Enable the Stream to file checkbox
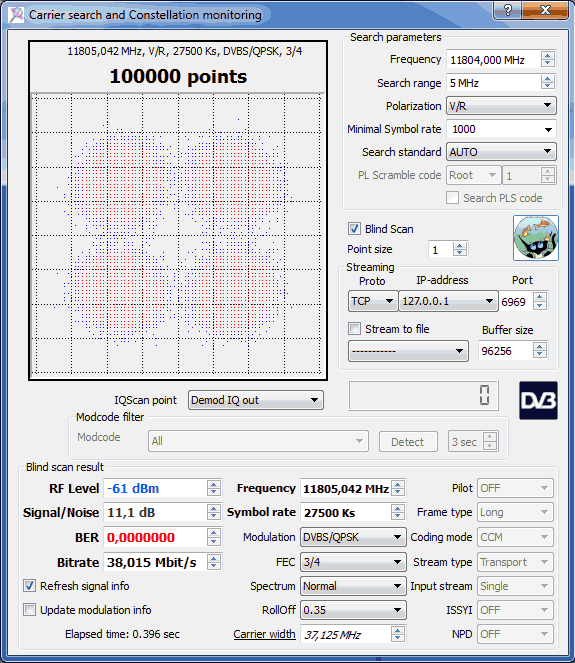 tap(354, 329)
